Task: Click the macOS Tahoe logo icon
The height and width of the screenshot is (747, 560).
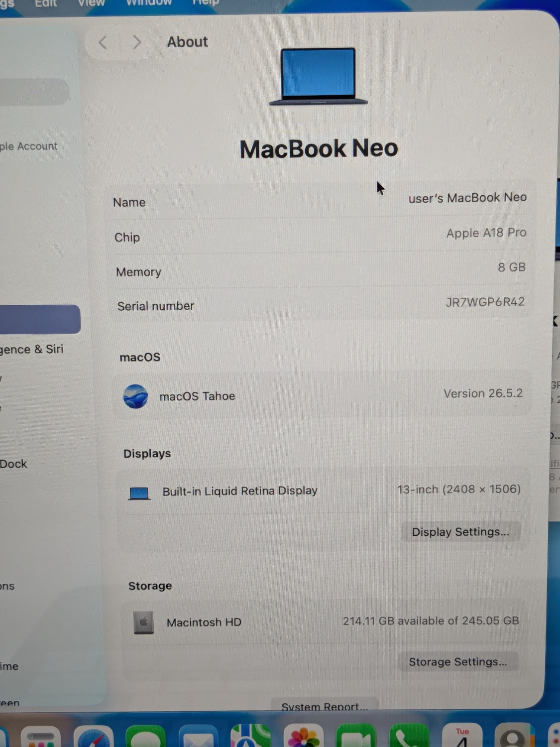Action: pos(135,397)
